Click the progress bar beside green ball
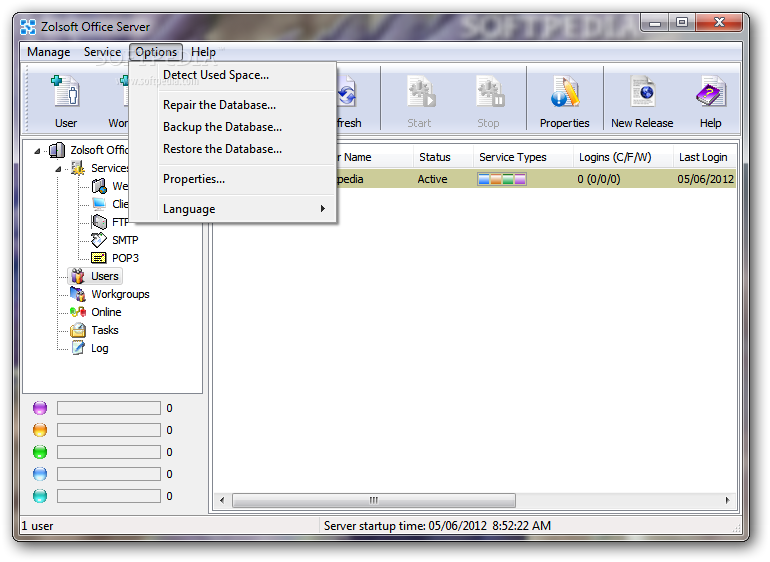 [x=109, y=452]
